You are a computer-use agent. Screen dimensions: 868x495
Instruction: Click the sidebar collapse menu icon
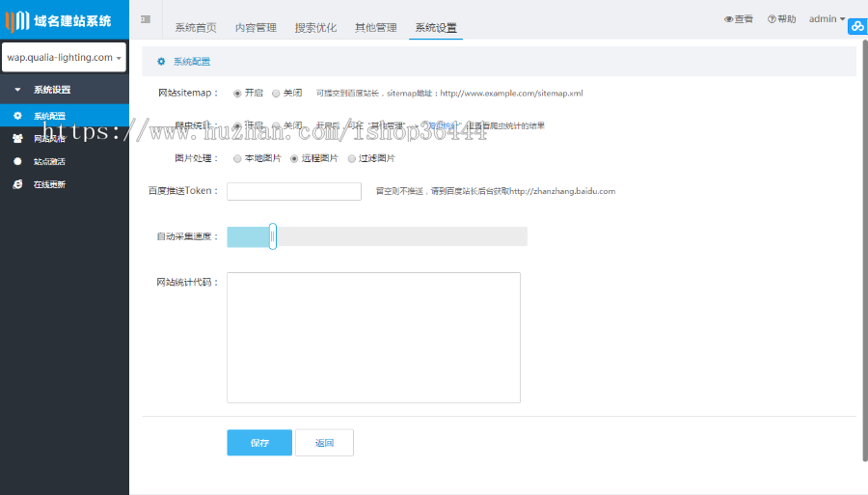point(146,19)
